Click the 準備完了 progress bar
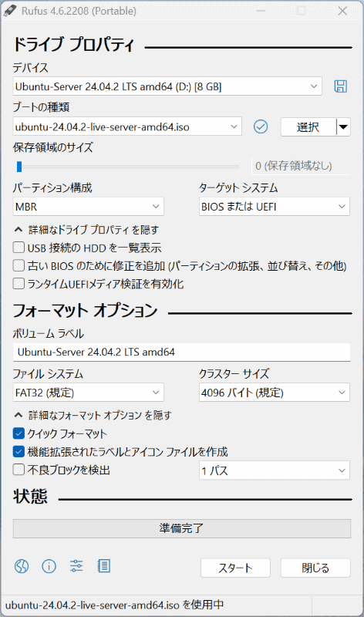This screenshot has height=617, width=364. (182, 528)
